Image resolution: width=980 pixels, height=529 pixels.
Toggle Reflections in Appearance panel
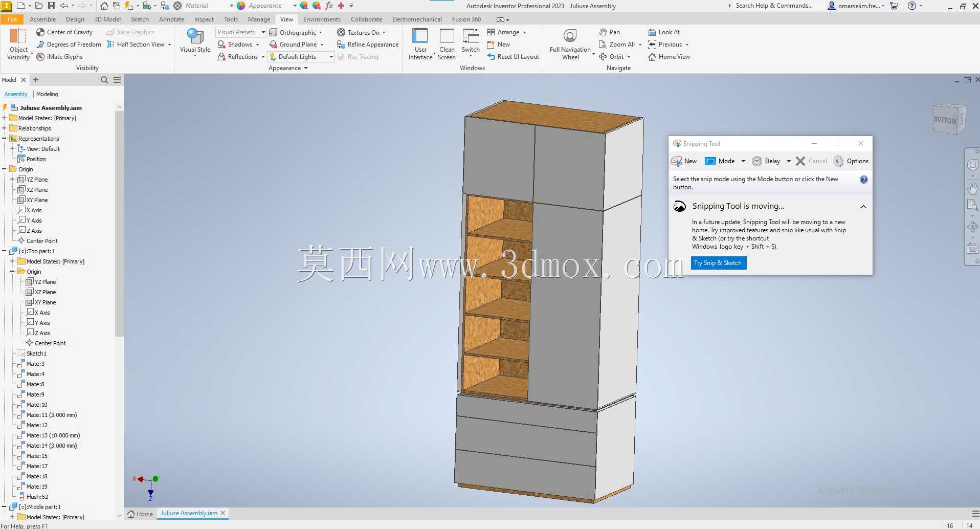pos(238,57)
